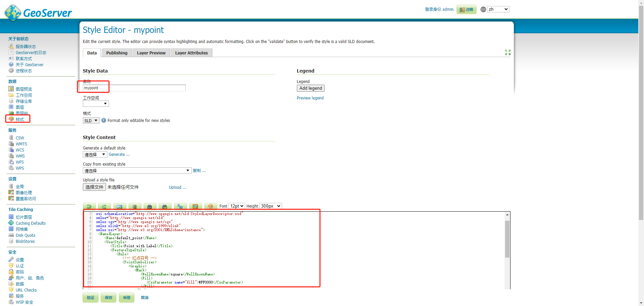The image size is (644, 306).
Task: Click the style name field containing mypoint
Action: [134, 88]
